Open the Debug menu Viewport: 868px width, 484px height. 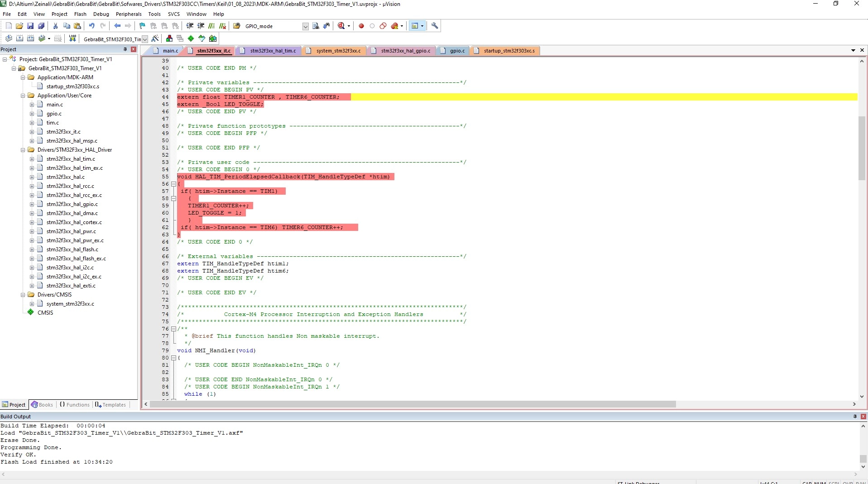pyautogui.click(x=101, y=14)
